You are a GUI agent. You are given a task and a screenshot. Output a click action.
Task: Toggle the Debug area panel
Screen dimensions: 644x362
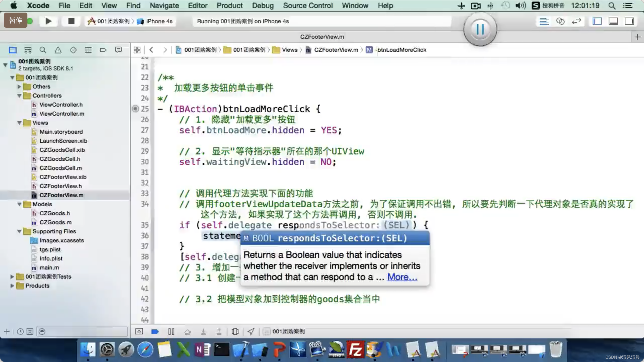pos(613,21)
